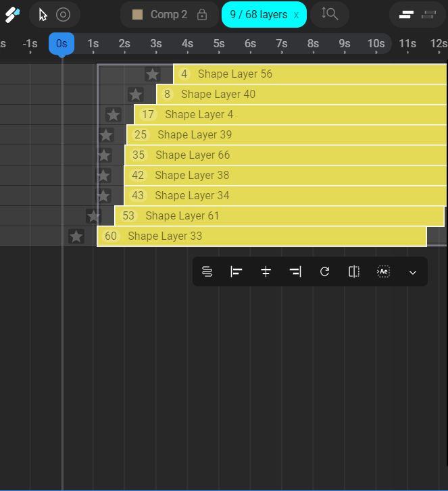Click the stacked layers sequence icon
Screen dimensions: 448x491
207,272
